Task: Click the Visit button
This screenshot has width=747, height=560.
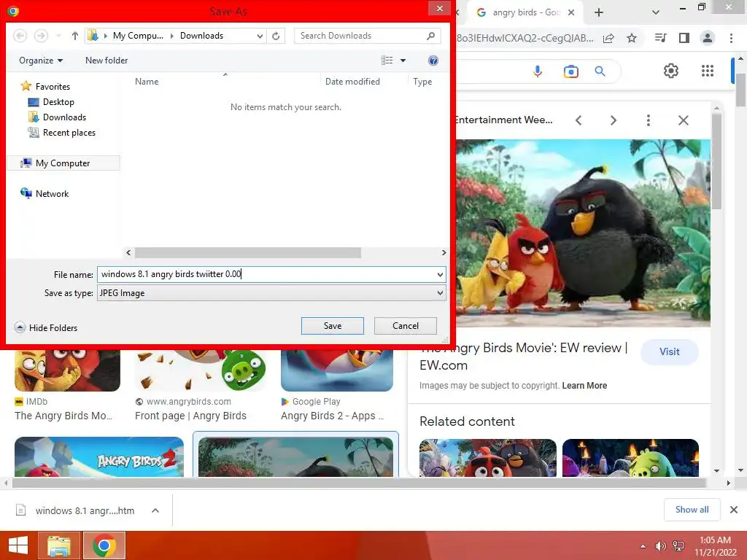Action: pyautogui.click(x=670, y=352)
